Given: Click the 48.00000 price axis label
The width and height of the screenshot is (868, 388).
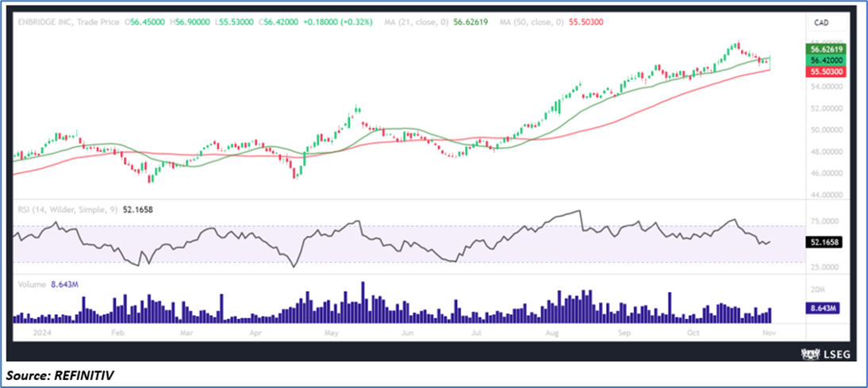Looking at the screenshot, I should point(828,152).
